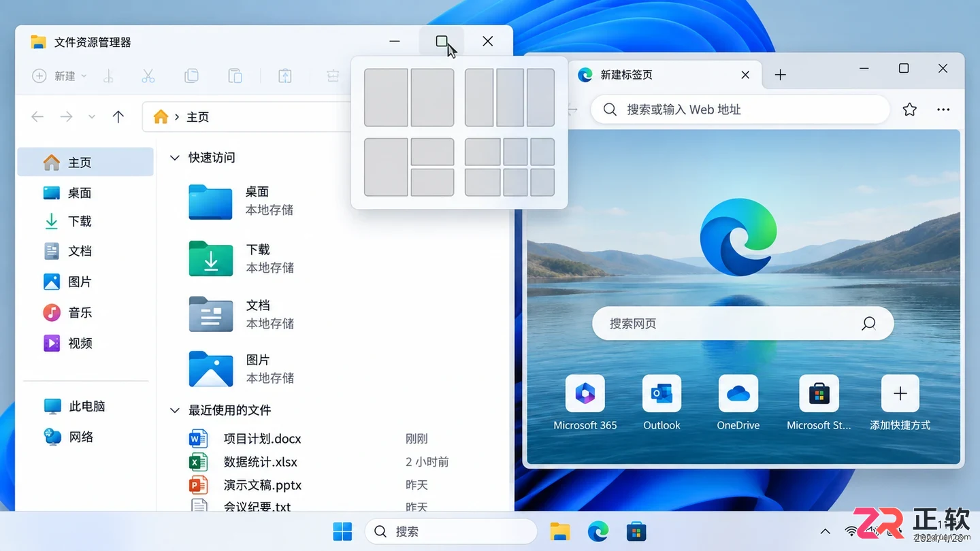The image size is (980, 551).
Task: Expand recent locations chevron beside forward arrow
Action: pos(92,117)
